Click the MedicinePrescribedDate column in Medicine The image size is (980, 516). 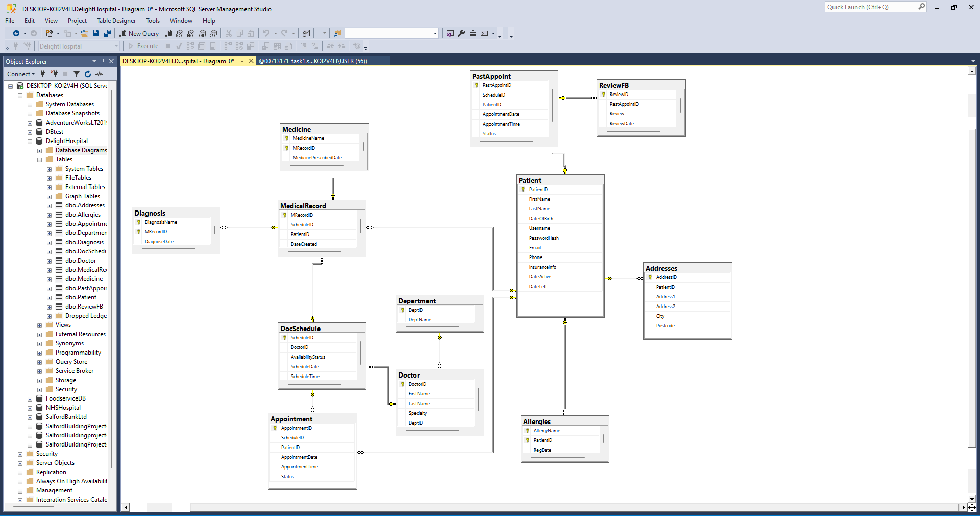[x=317, y=158]
